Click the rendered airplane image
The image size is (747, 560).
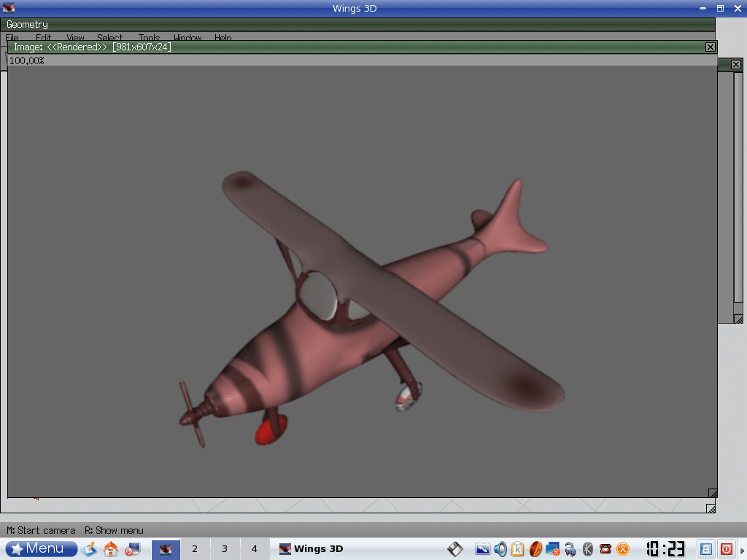click(365, 306)
